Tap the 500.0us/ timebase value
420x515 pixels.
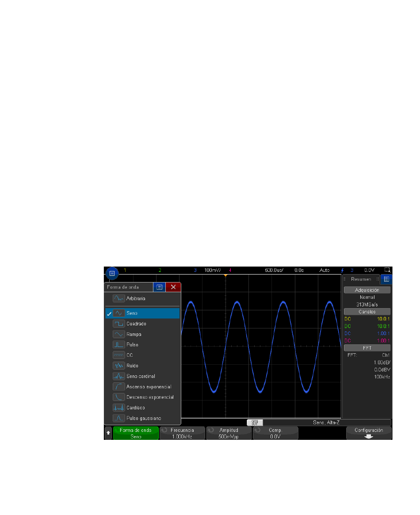coord(274,270)
